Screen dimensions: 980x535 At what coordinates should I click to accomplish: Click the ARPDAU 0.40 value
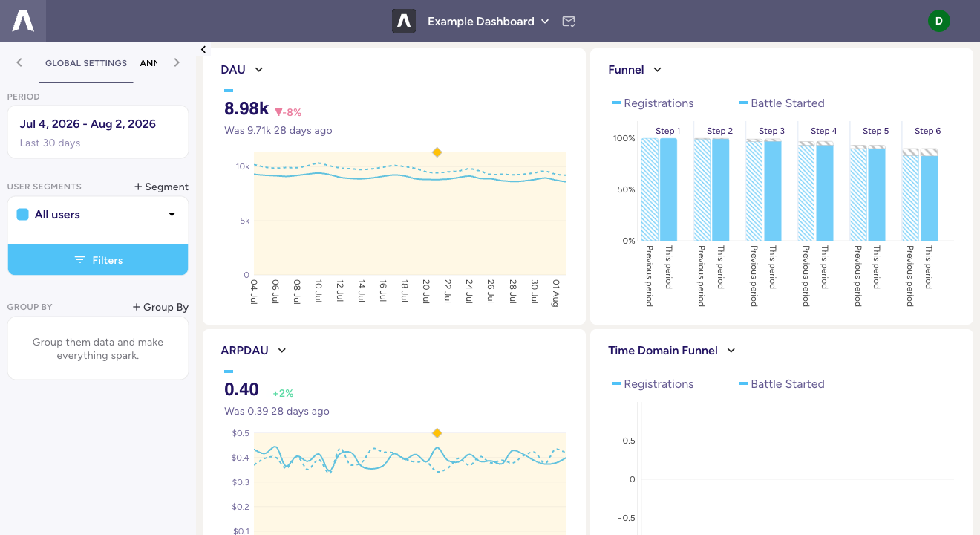point(241,389)
